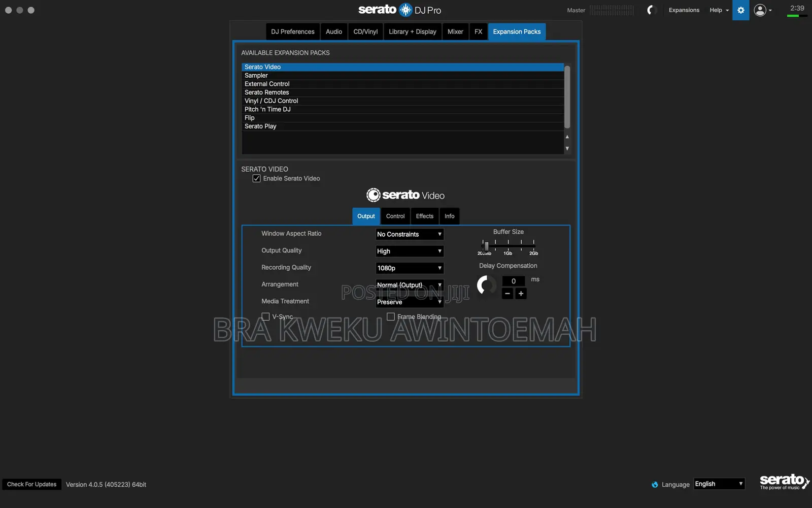Decrease delay compensation with minus button

pos(507,294)
